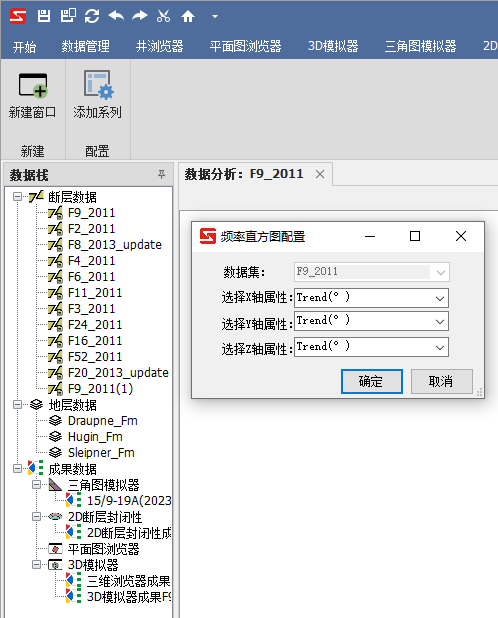498x618 pixels.
Task: Click the 新建窗口 new window icon
Action: [33, 85]
